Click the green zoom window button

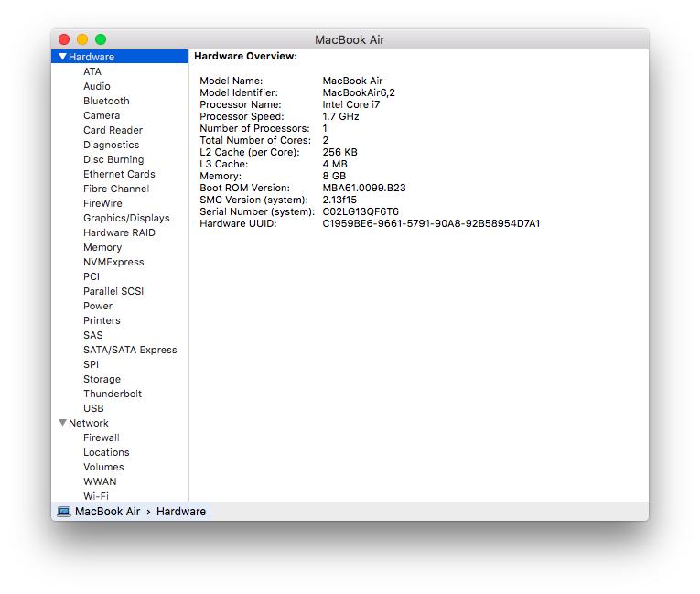[101, 39]
